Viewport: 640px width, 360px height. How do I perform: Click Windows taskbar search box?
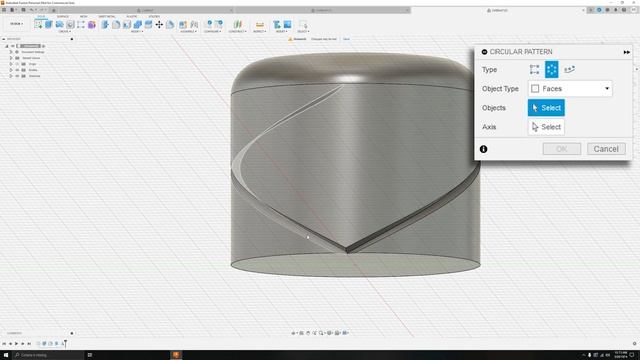coord(48,355)
